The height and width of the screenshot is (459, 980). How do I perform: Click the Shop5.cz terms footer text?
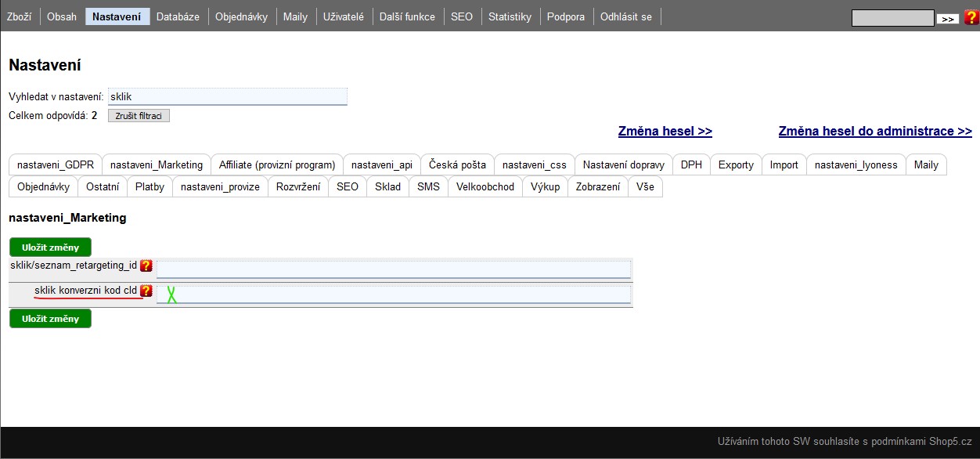point(845,441)
